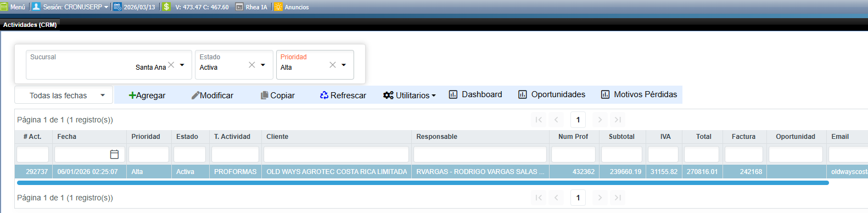Sort by the Cliente column header
868x213 pixels.
[x=337, y=137]
